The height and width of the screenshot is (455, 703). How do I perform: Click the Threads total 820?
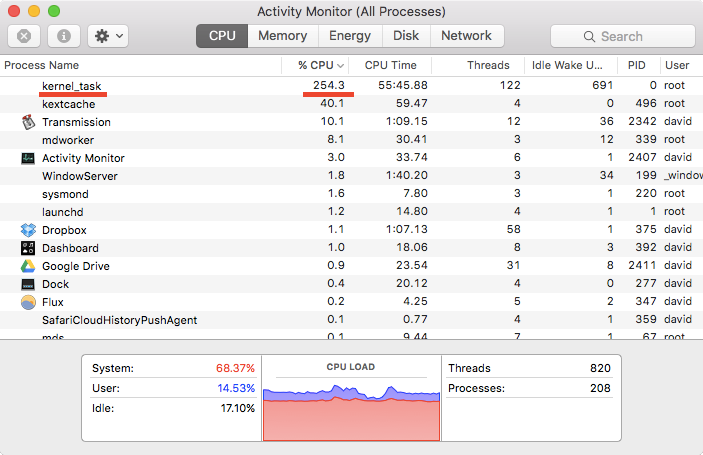[x=600, y=368]
